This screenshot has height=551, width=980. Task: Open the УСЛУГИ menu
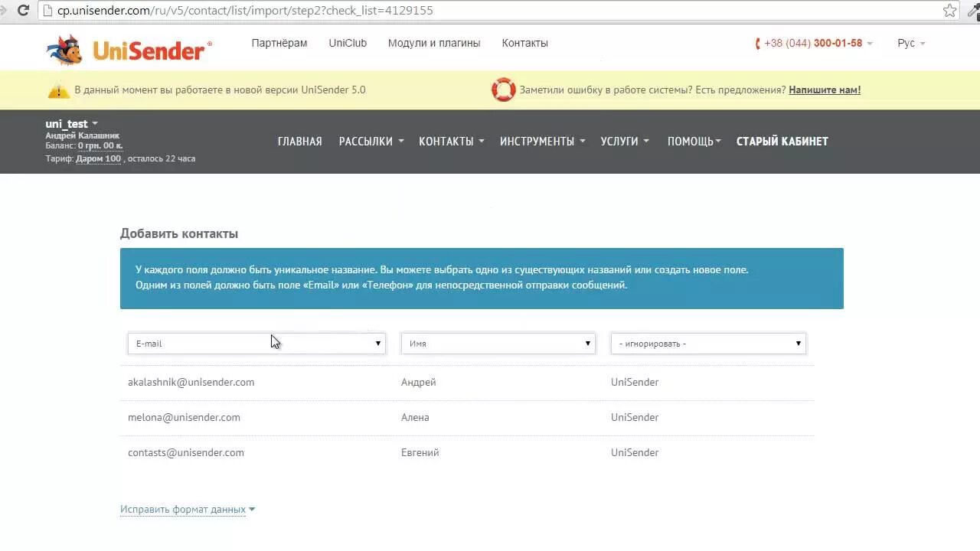625,142
